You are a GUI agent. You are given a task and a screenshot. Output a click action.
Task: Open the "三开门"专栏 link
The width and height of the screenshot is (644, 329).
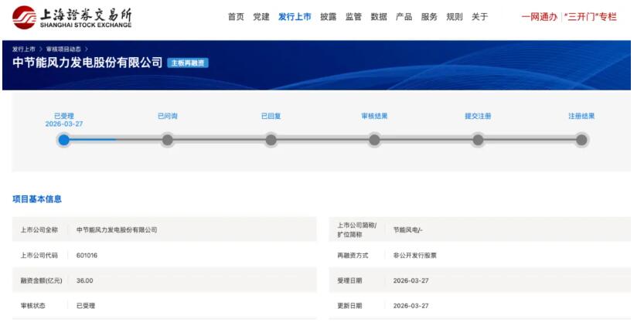(591, 17)
